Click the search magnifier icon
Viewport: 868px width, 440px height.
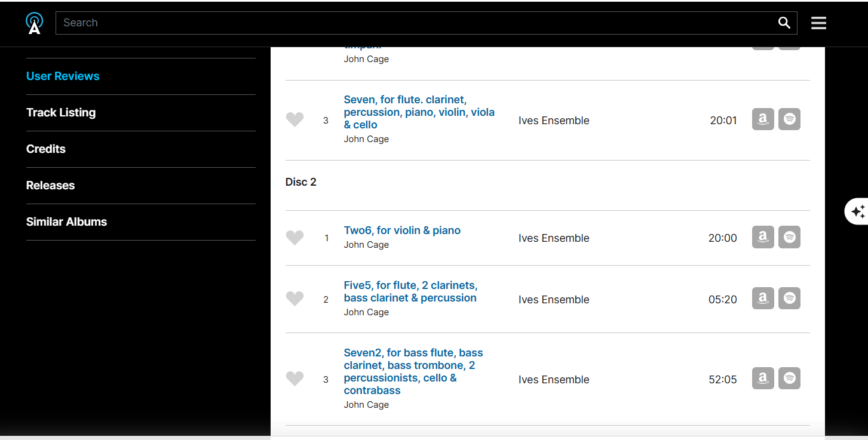point(784,23)
